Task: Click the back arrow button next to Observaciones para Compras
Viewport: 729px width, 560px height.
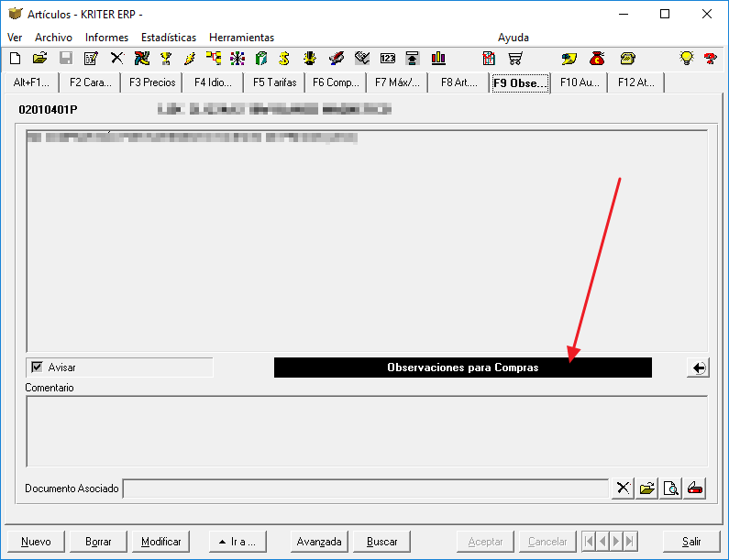Action: [698, 368]
